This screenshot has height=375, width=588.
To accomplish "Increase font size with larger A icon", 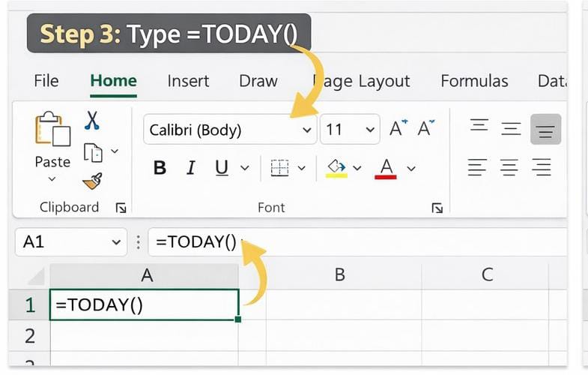I will coord(398,129).
